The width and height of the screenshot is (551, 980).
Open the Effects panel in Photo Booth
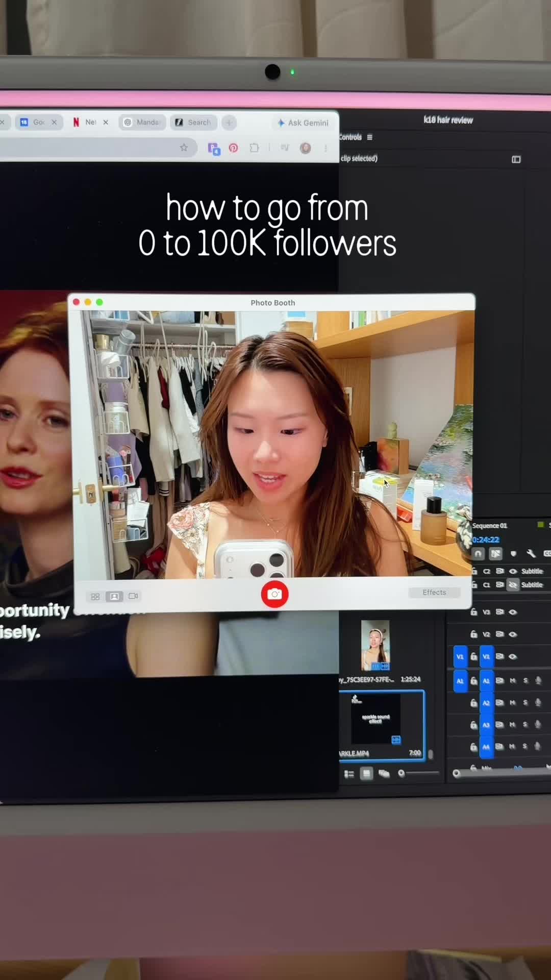tap(434, 593)
